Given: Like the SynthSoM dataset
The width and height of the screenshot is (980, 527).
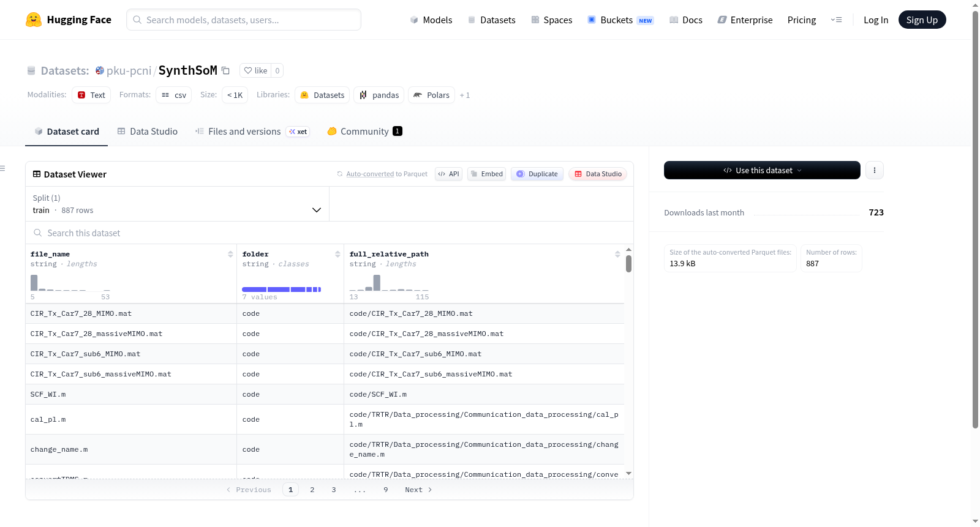Looking at the screenshot, I should [255, 70].
